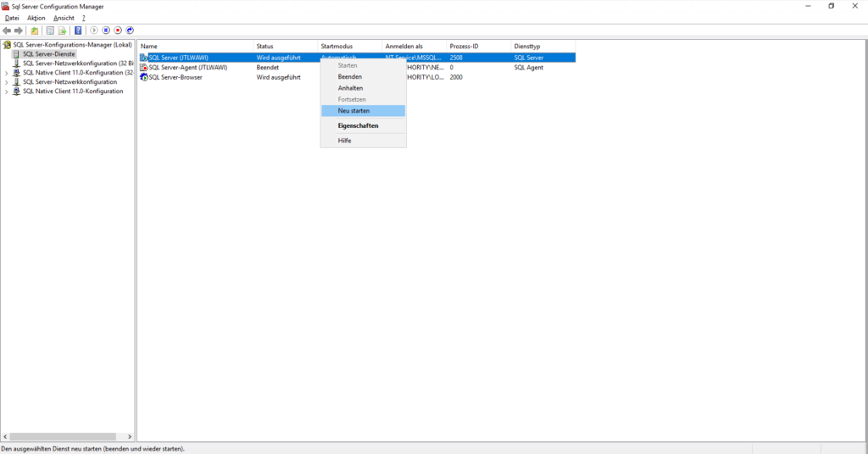This screenshot has width=868, height=454.
Task: Choose Beenden in the context menu
Action: tap(363, 77)
